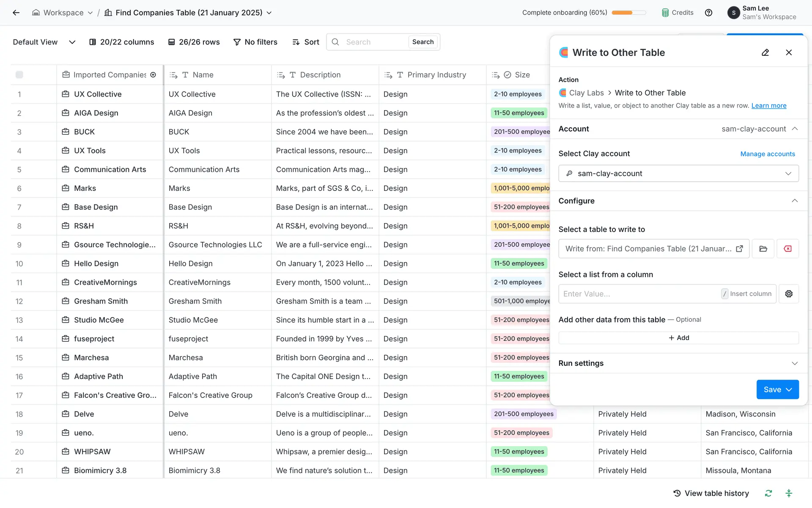Click the red clear table icon
The image size is (812, 508).
coord(787,249)
